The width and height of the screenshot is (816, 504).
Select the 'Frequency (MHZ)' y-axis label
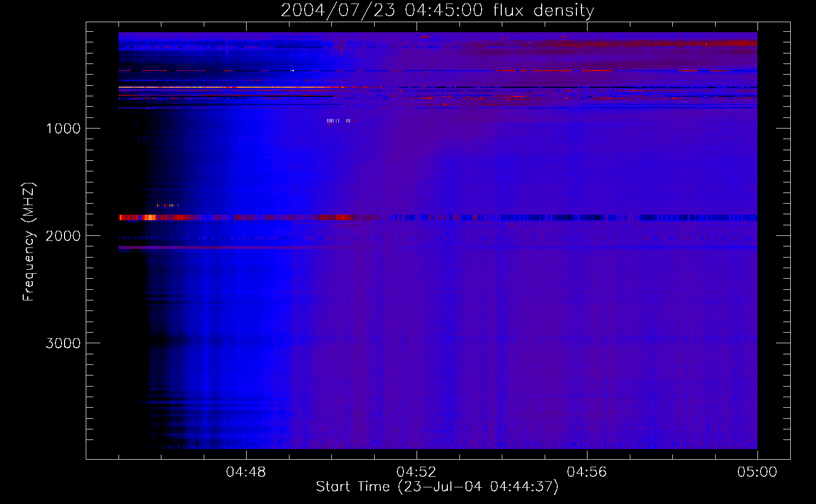(29, 242)
